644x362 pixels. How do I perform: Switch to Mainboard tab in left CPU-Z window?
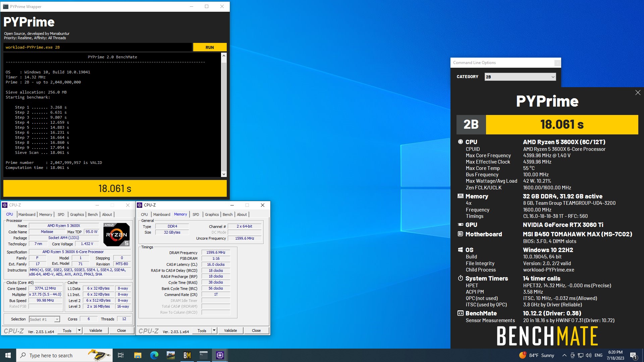(x=27, y=215)
